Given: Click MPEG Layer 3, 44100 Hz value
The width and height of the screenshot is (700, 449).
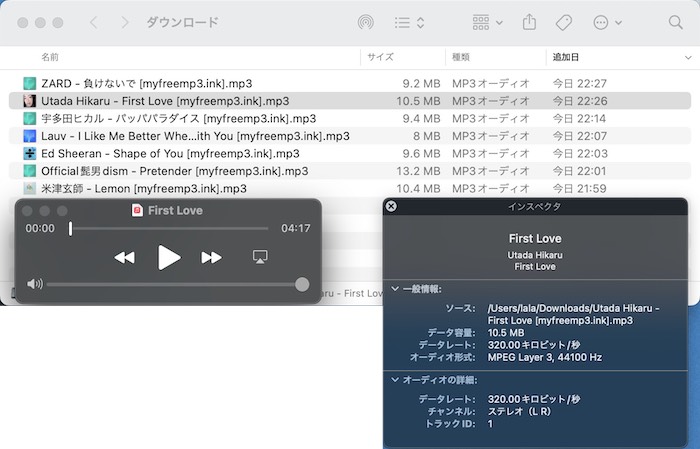Looking at the screenshot, I should 545,357.
